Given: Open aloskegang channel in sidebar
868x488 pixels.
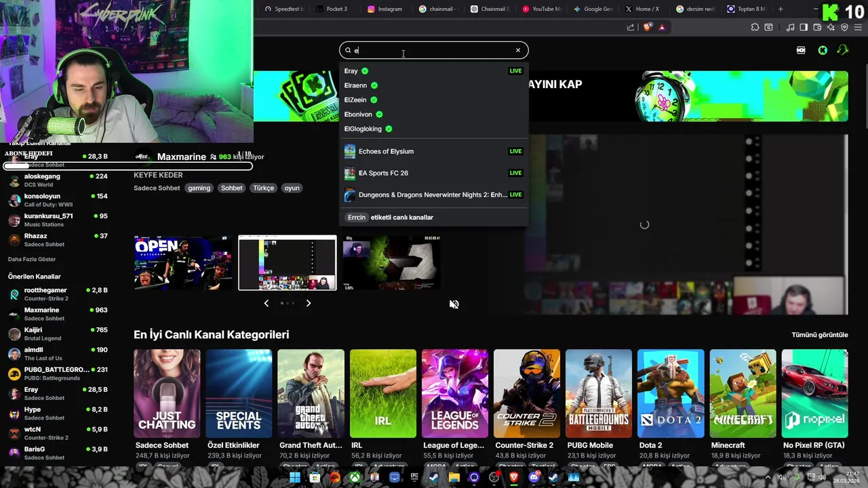Looking at the screenshot, I should (x=58, y=180).
